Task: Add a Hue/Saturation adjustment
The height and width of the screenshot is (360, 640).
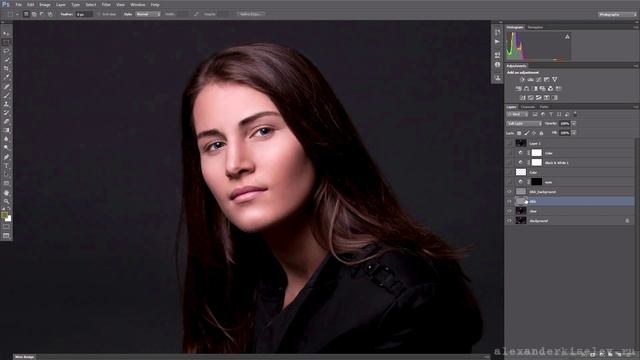Action: coord(518,89)
